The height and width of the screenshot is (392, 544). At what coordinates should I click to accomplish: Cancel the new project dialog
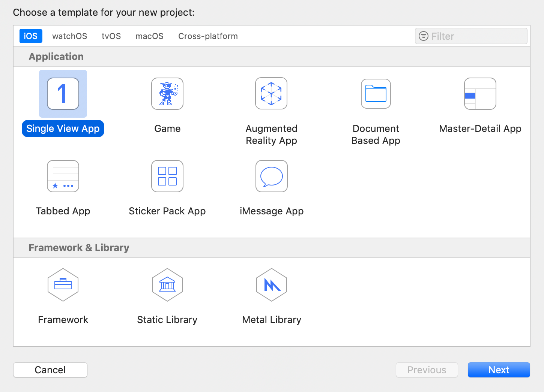click(50, 370)
